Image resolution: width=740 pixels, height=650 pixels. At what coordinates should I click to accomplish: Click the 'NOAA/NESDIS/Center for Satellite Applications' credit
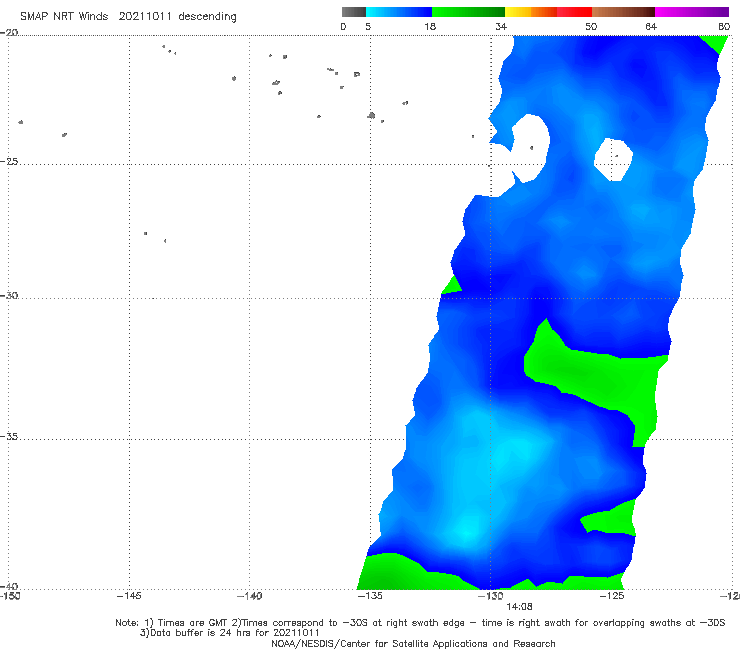[413, 643]
